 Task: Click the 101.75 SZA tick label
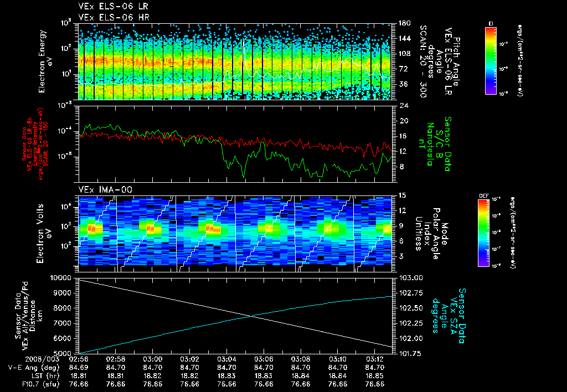(410, 353)
